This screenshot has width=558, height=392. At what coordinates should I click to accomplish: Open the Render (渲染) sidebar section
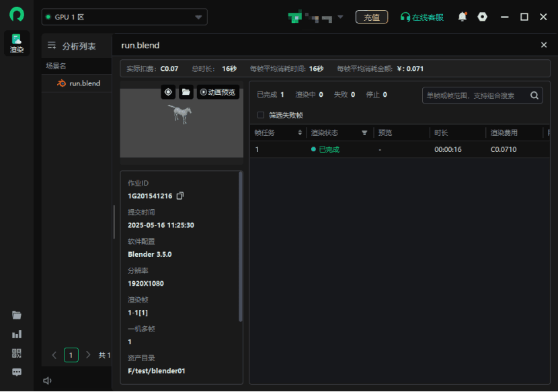tap(17, 43)
